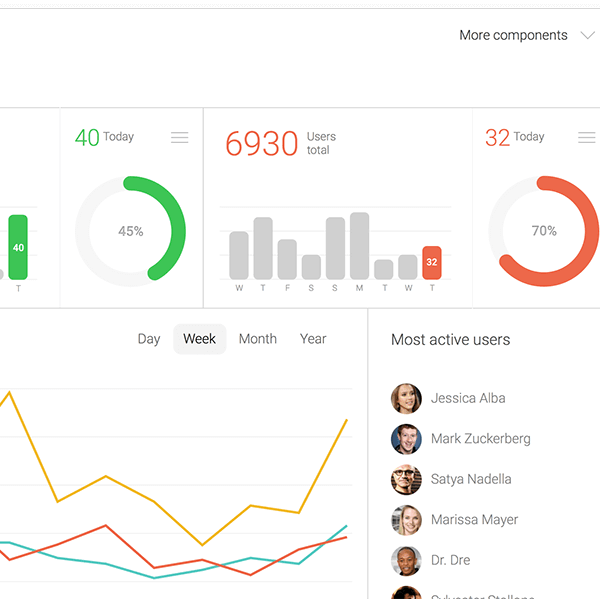Expand the More components chevron arrow
Viewport: 600px width, 599px height.
click(587, 36)
